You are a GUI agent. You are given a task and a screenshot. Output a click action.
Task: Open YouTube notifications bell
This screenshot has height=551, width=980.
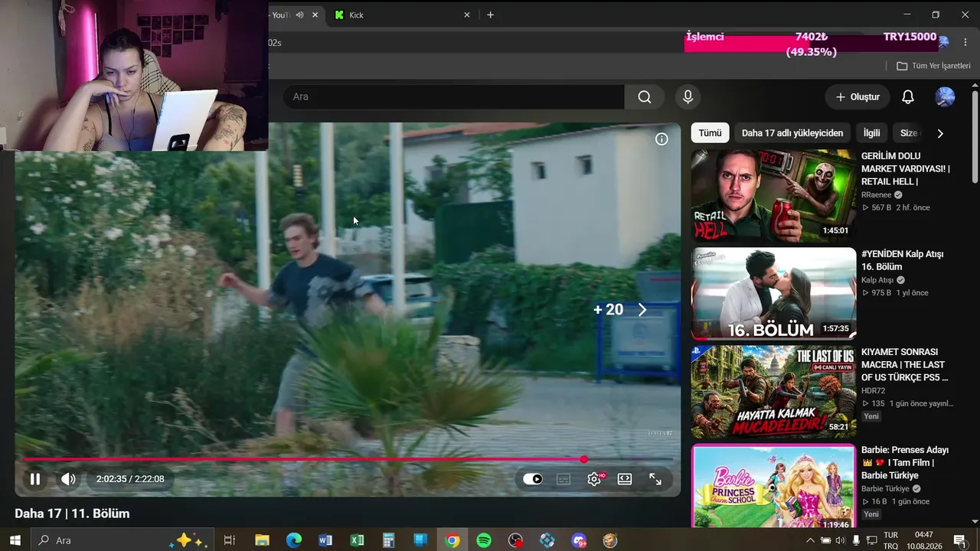[x=907, y=97]
